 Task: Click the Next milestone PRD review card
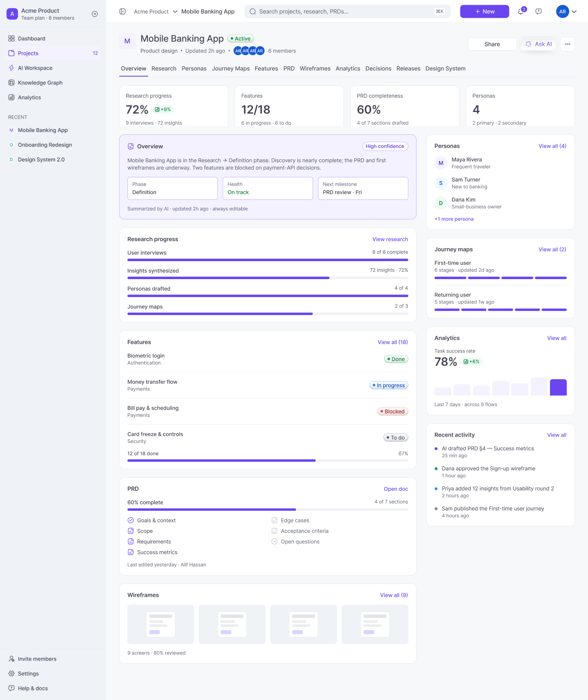pyautogui.click(x=363, y=188)
